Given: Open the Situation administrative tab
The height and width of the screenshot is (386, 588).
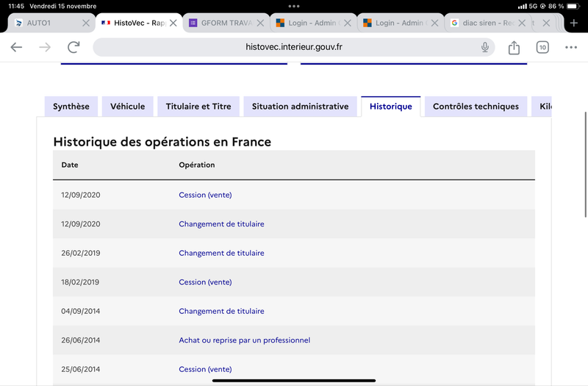Looking at the screenshot, I should (x=300, y=107).
